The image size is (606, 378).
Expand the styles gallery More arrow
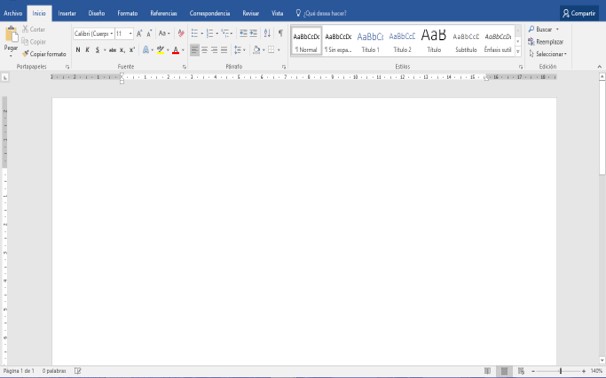518,51
